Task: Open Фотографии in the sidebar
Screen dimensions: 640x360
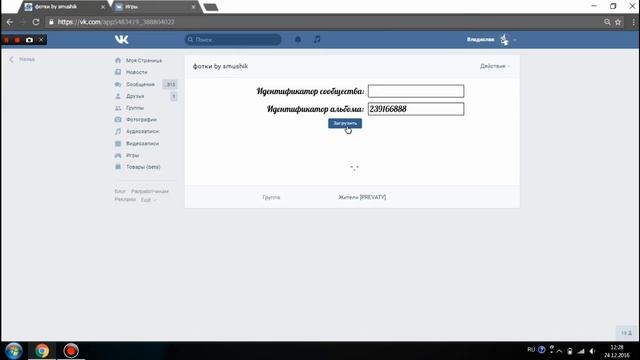Action: pyautogui.click(x=141, y=120)
